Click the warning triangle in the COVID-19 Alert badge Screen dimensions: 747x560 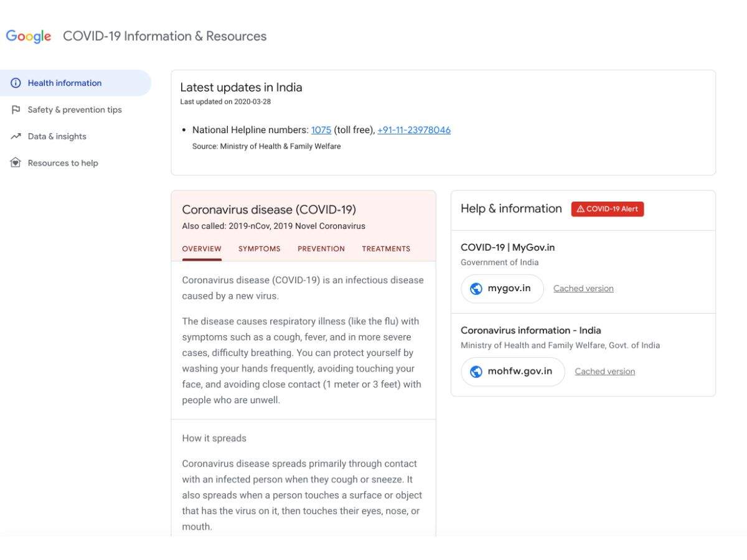pyautogui.click(x=581, y=208)
